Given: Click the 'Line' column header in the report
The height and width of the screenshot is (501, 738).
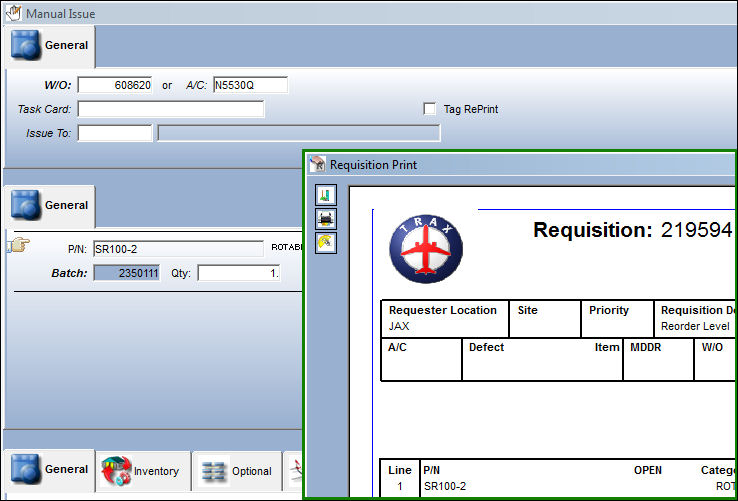Looking at the screenshot, I should coord(400,470).
